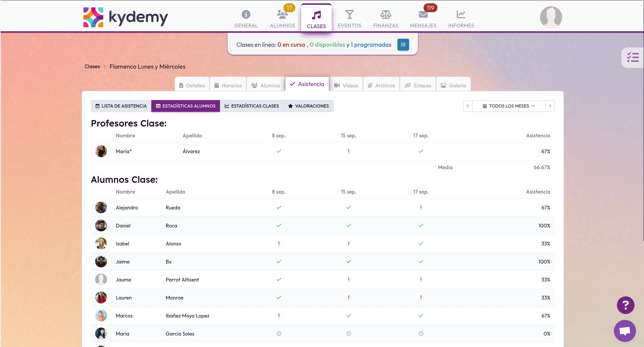Click the Clases breadcrumb link
Image resolution: width=644 pixels, height=347 pixels.
[x=92, y=66]
